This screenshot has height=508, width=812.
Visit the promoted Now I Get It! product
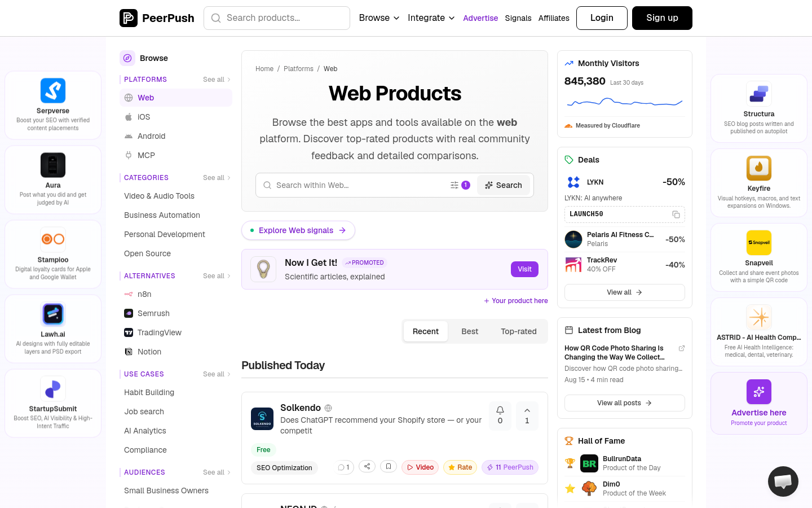coord(524,269)
